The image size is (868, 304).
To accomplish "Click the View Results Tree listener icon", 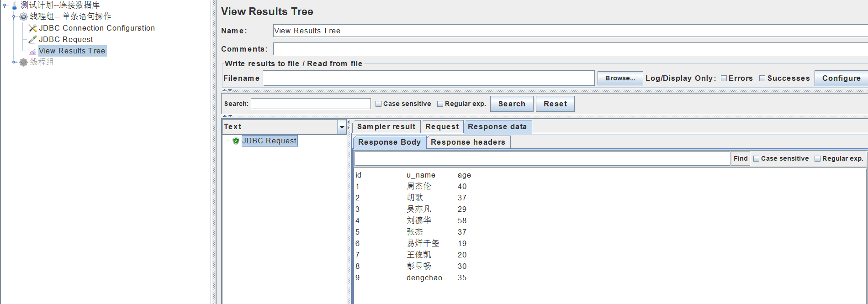I will coord(32,51).
